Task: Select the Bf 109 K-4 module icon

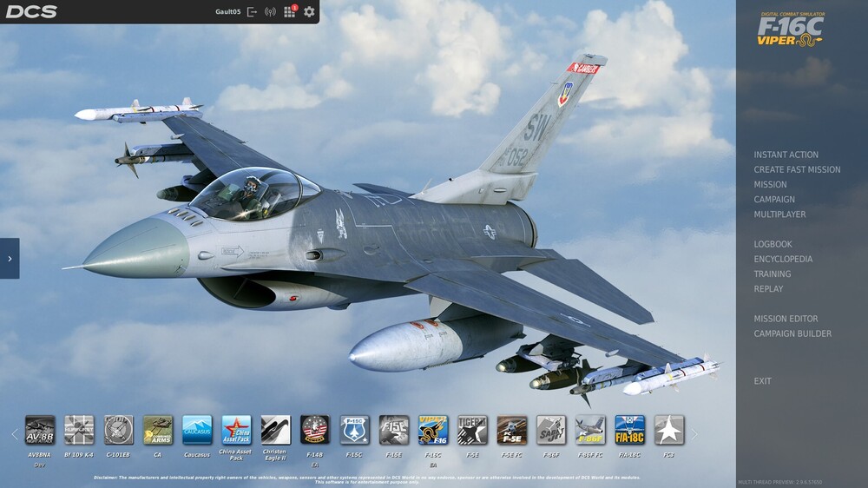Action: (x=79, y=430)
